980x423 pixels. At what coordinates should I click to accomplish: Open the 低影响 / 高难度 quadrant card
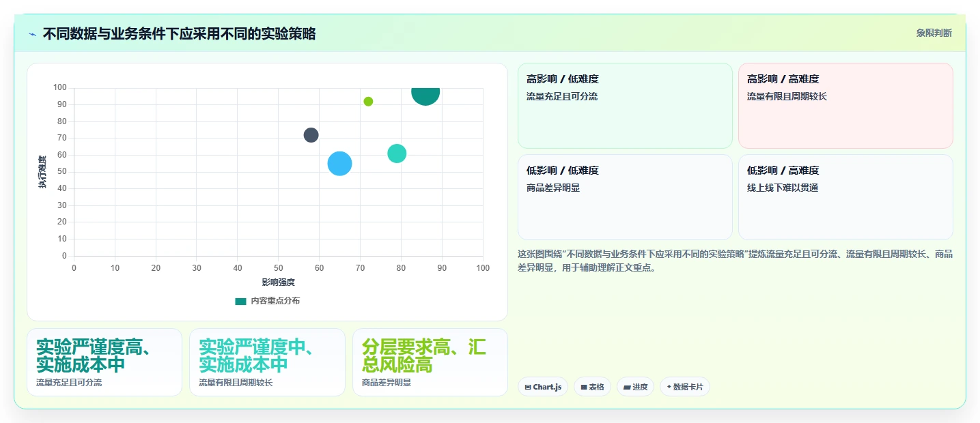pyautogui.click(x=845, y=197)
